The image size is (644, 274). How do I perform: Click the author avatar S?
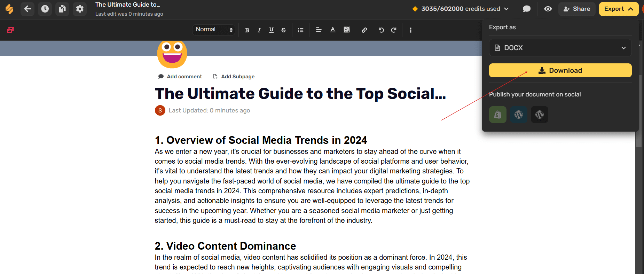coord(160,110)
